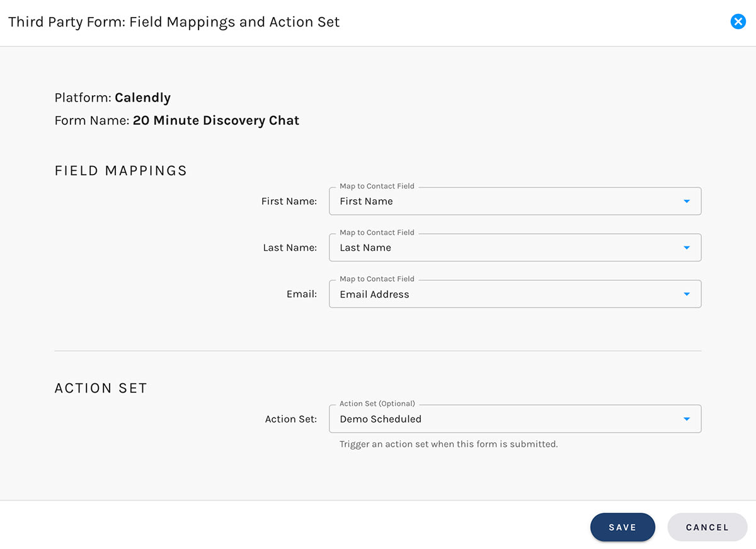Click the dropdown arrow on Email Address field
The height and width of the screenshot is (549, 756).
tap(687, 294)
